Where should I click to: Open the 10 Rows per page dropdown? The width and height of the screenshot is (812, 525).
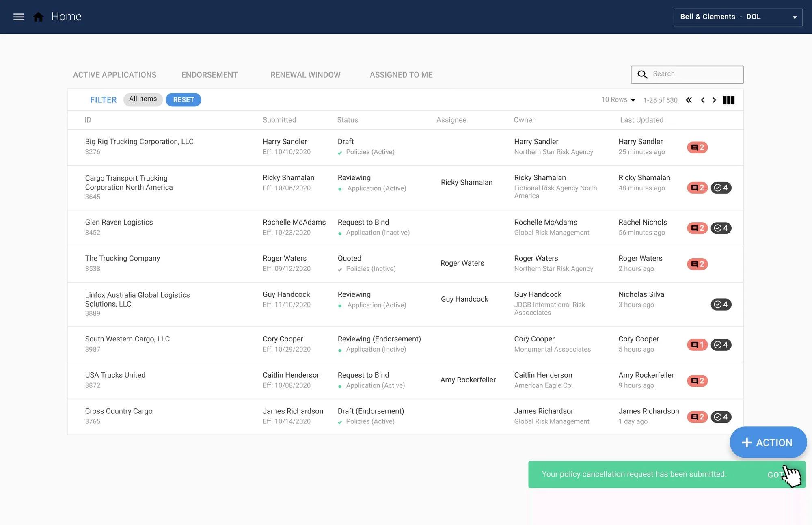618,100
